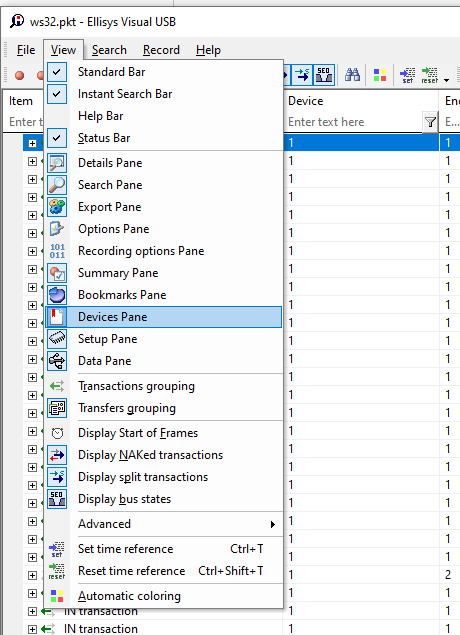Click the split transactions menu icon
Screen dimensions: 460x635
(x=57, y=477)
